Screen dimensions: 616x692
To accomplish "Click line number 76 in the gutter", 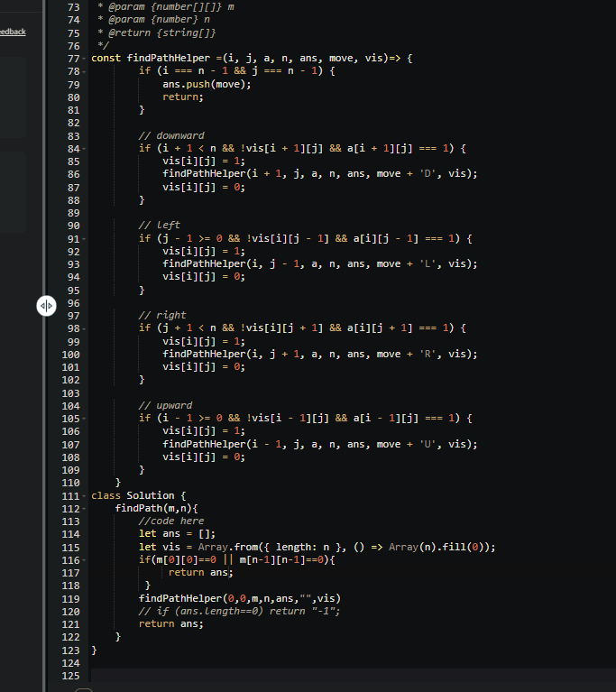I will [x=74, y=46].
